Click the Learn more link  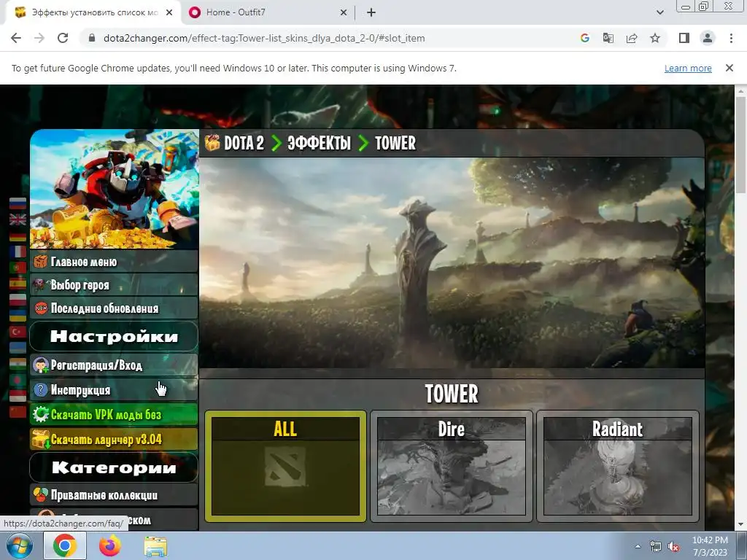click(688, 68)
